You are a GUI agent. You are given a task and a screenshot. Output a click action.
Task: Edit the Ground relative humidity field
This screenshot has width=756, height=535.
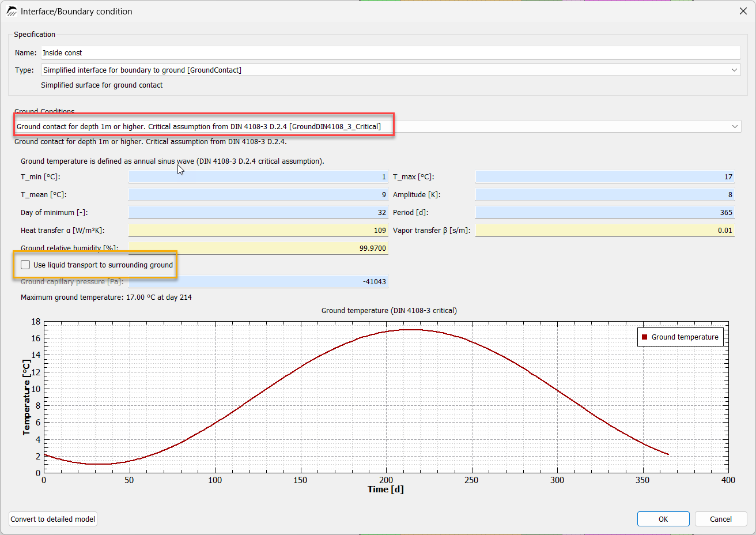258,248
